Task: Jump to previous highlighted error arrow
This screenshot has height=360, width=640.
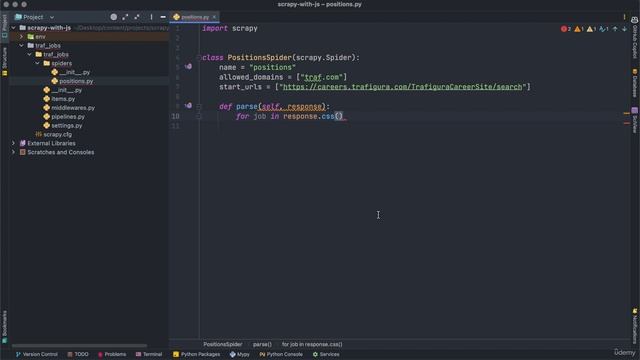Action: 615,29
